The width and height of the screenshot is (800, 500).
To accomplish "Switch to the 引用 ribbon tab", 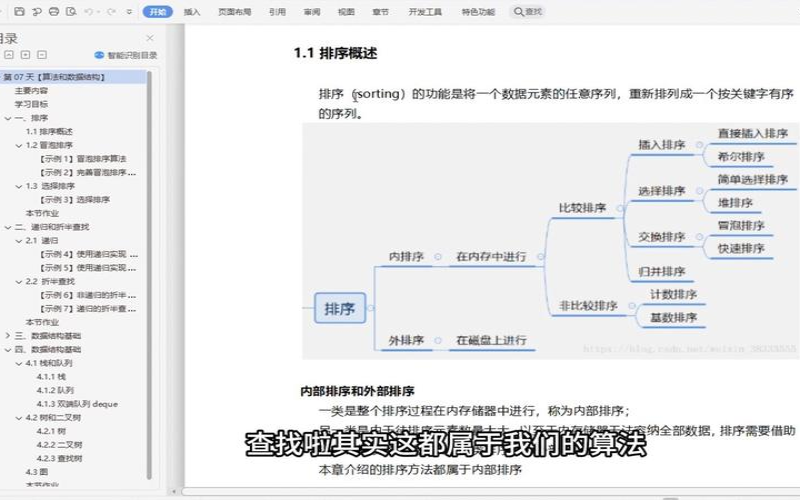I will [x=277, y=12].
